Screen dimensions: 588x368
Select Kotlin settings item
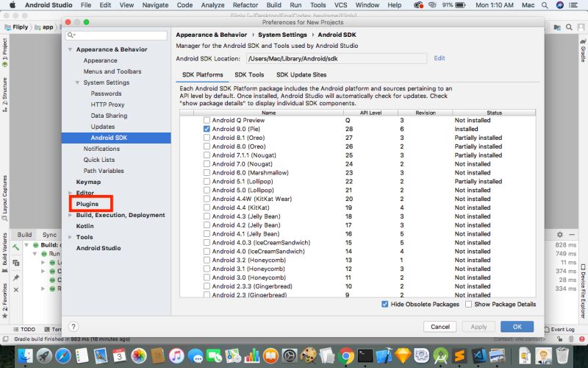[x=85, y=226]
